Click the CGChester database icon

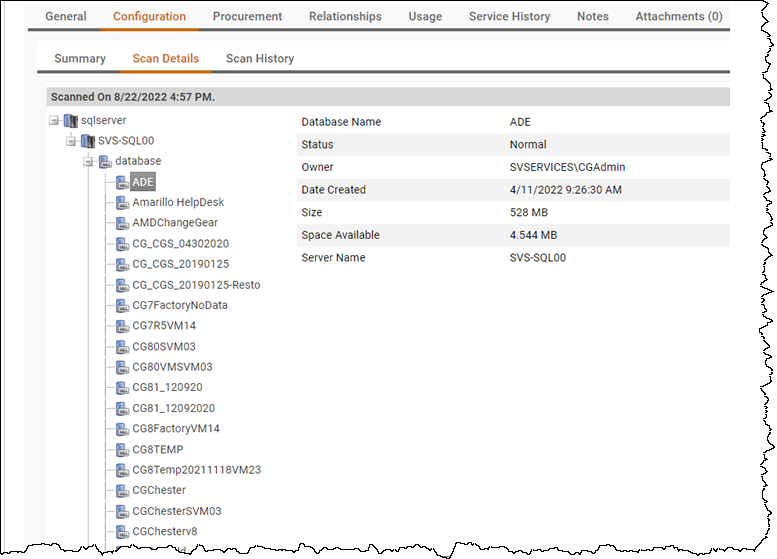[x=121, y=490]
